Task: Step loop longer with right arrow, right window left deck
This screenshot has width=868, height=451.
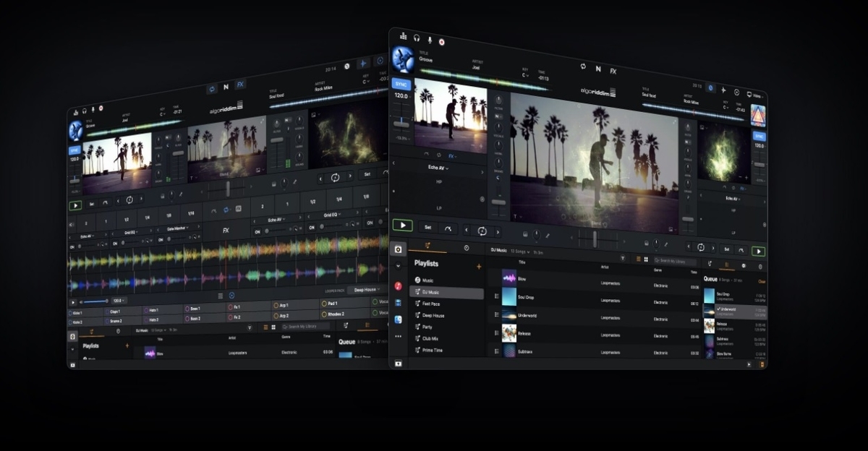Action: tap(497, 232)
